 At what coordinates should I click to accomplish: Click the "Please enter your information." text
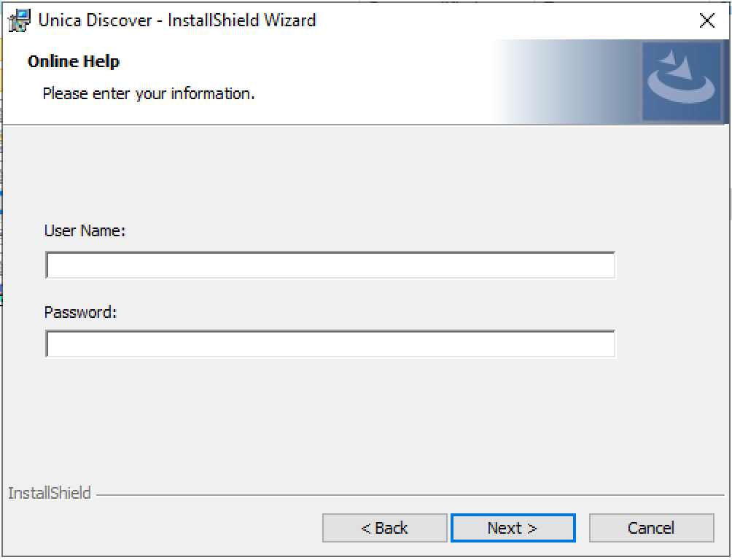(149, 94)
